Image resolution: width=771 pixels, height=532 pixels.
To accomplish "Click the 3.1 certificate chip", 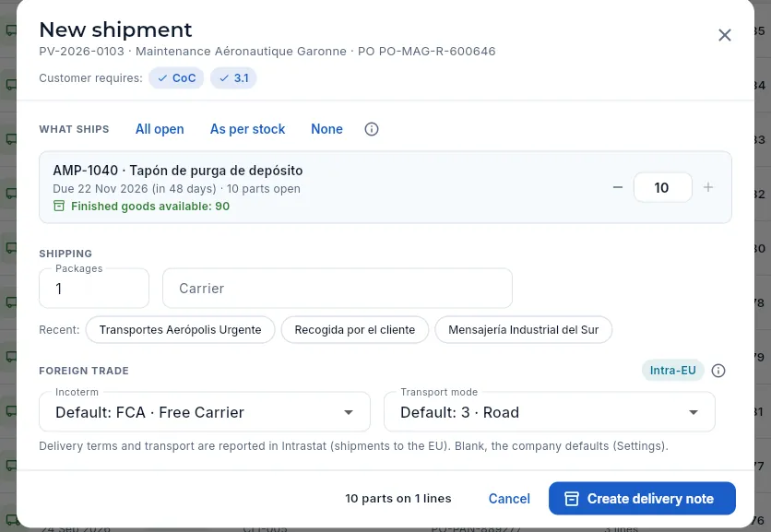I will tap(233, 77).
